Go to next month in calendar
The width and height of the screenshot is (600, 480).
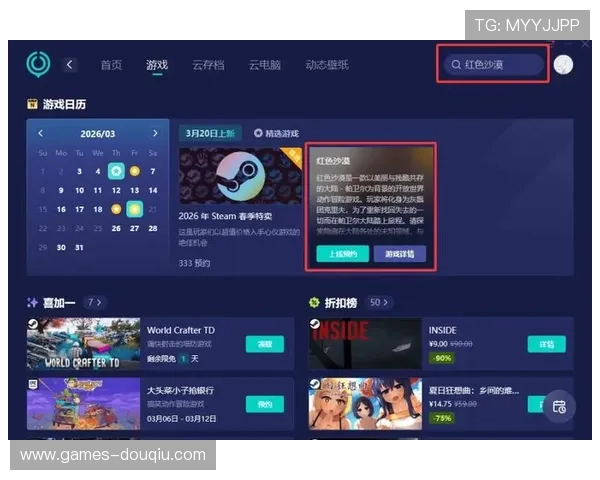pyautogui.click(x=155, y=133)
